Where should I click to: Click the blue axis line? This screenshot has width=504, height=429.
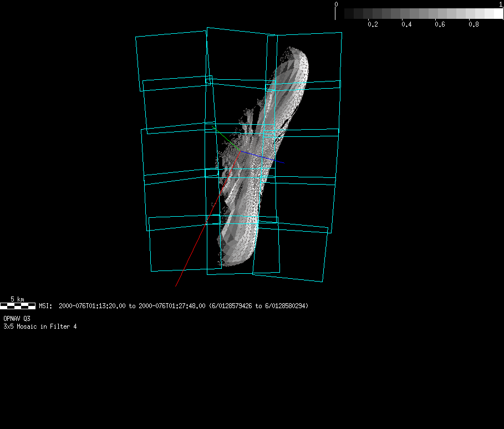pyautogui.click(x=266, y=157)
